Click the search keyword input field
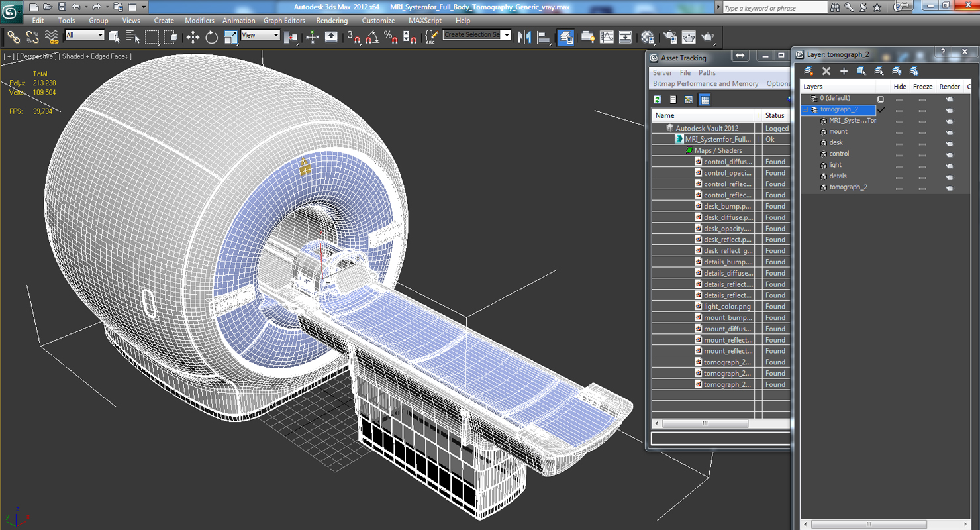This screenshot has width=980, height=530. pos(774,8)
